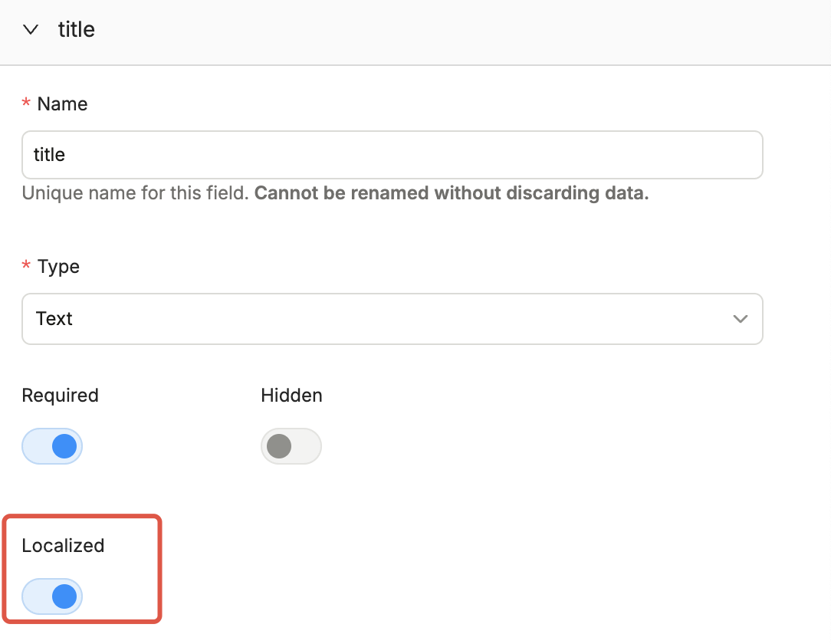Disable the Required toggle
This screenshot has width=831, height=644.
point(52,446)
